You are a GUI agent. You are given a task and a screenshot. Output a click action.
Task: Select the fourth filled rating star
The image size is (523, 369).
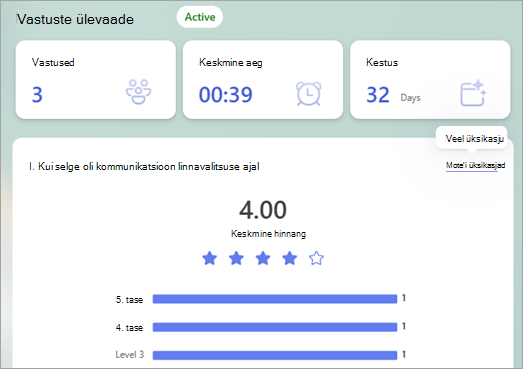[290, 258]
